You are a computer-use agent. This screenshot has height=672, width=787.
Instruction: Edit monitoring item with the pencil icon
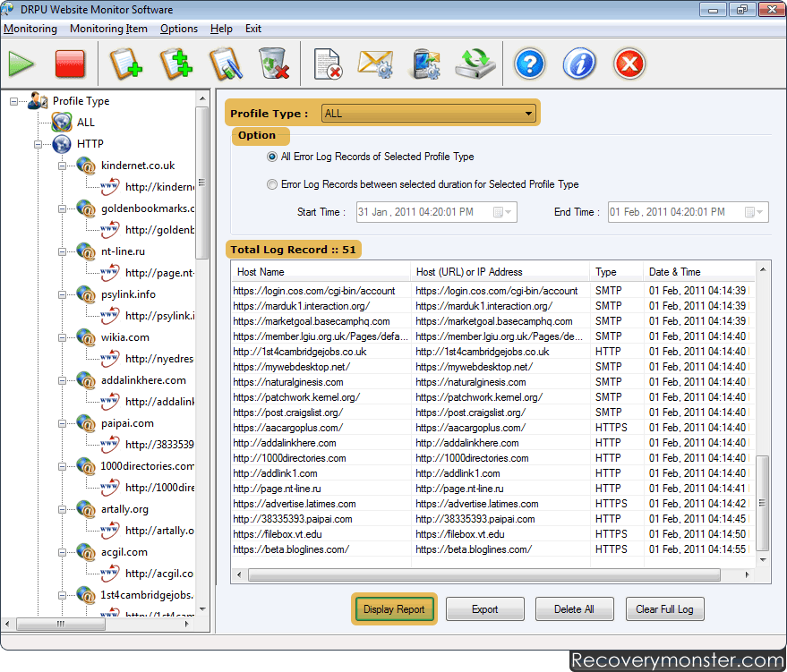227,64
